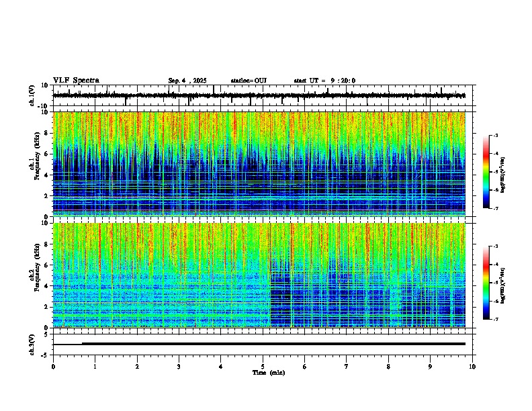Viewport: 532px width, 411px height.
Task: Click the date 'Sep. 4, 2025' label
Action: click(x=187, y=81)
